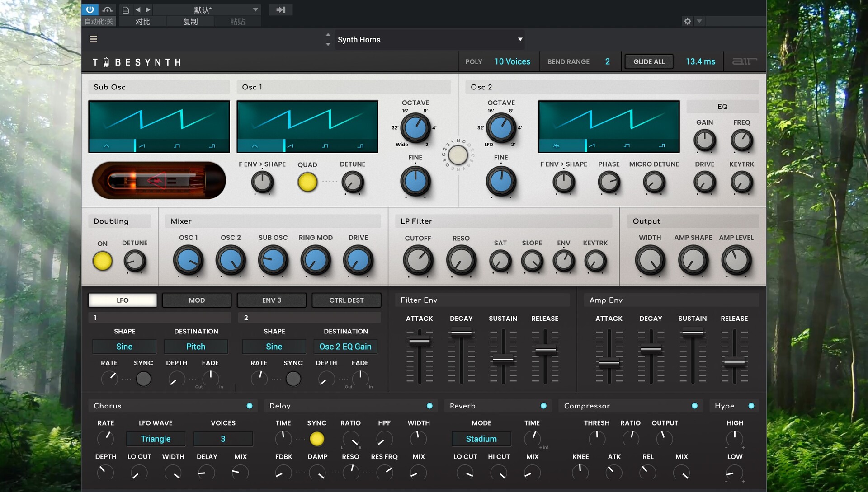The height and width of the screenshot is (492, 868).
Task: Open the Reverb mode Stadium selector
Action: (481, 439)
